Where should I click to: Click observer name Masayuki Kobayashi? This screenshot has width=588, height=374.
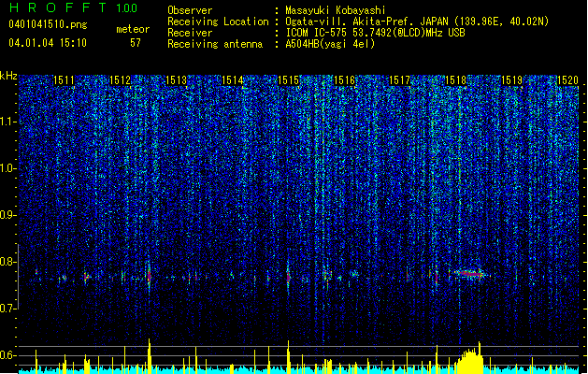point(336,10)
